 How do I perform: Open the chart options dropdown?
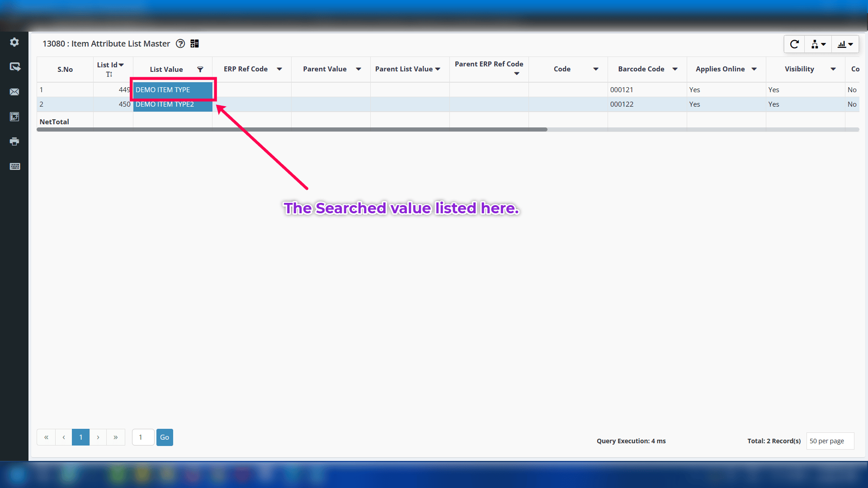[845, 44]
